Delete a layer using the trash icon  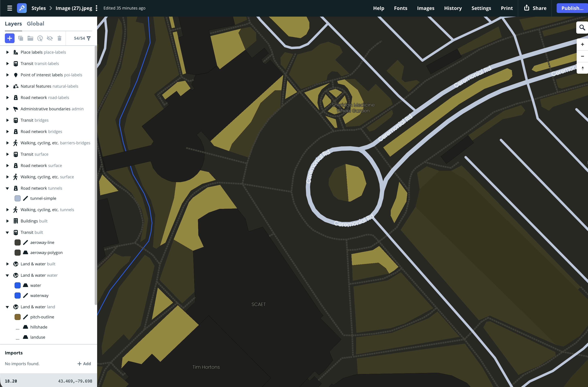(59, 38)
